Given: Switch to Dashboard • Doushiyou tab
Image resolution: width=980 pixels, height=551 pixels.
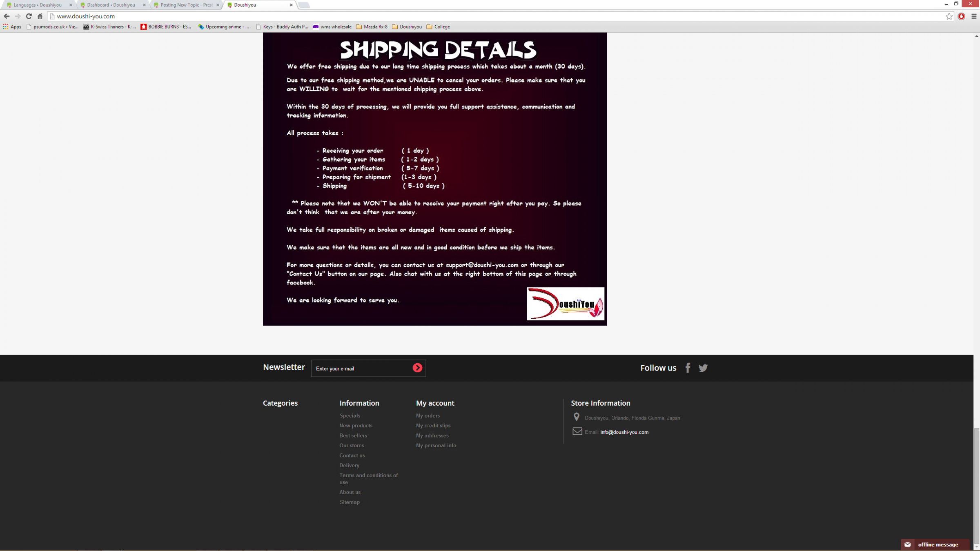Looking at the screenshot, I should (x=111, y=5).
